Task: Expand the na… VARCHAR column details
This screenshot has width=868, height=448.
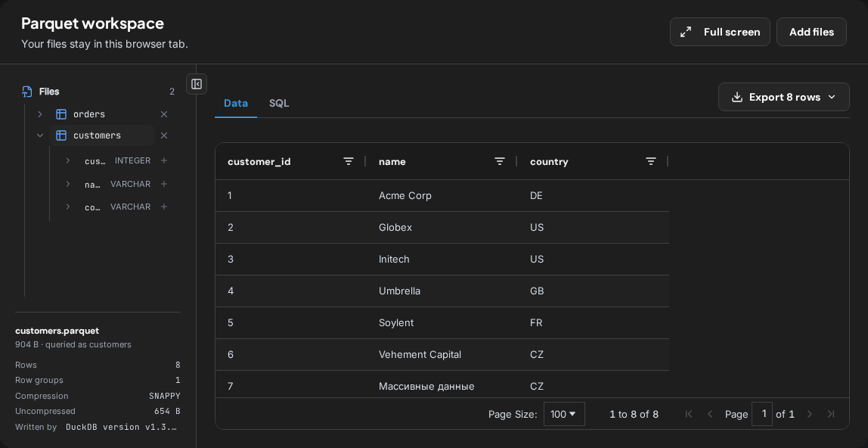Action: [68, 184]
